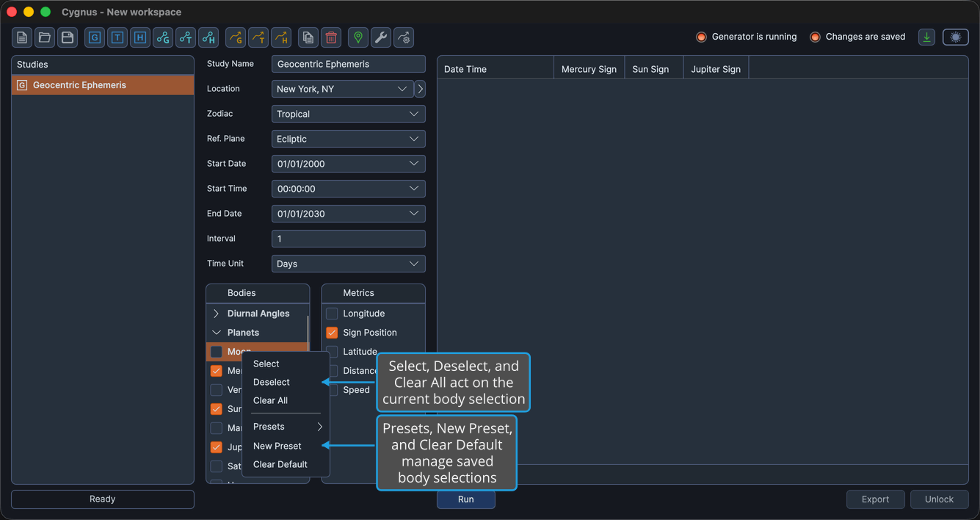
Task: Click the teal linked-nodes T icon
Action: click(x=186, y=37)
